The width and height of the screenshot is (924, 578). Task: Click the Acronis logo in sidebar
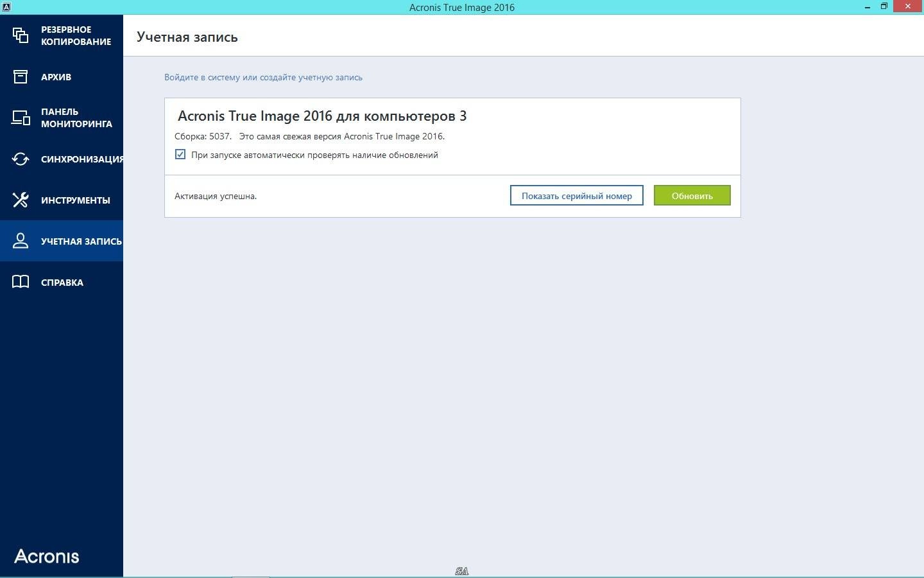point(47,556)
